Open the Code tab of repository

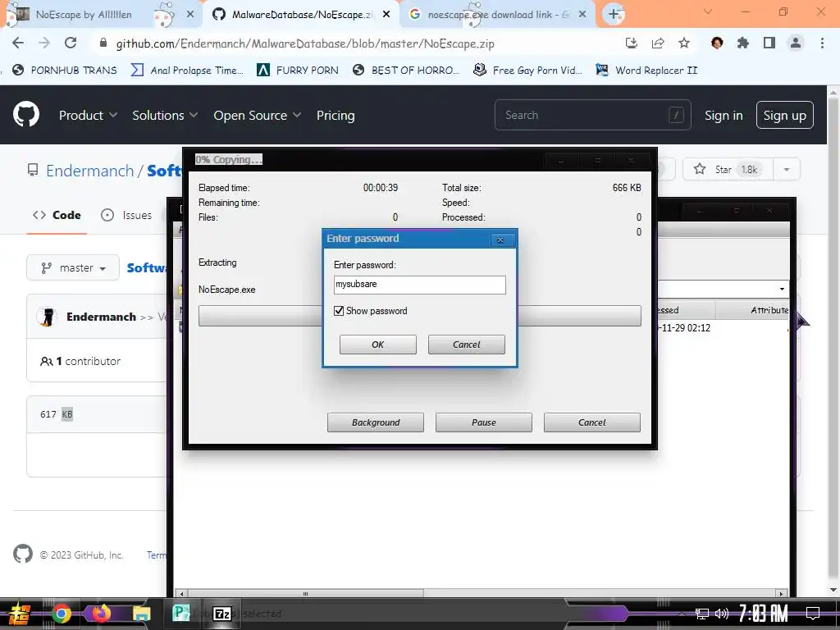point(57,215)
